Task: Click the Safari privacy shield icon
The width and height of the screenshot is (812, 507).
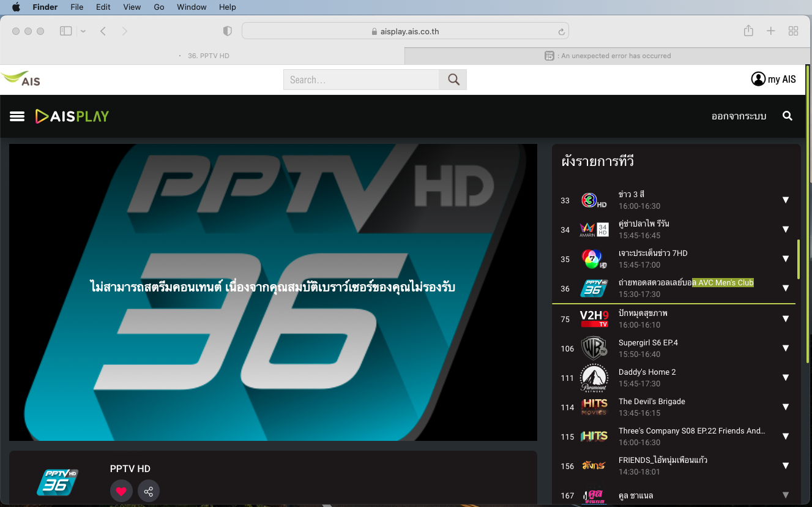Action: coord(227,31)
